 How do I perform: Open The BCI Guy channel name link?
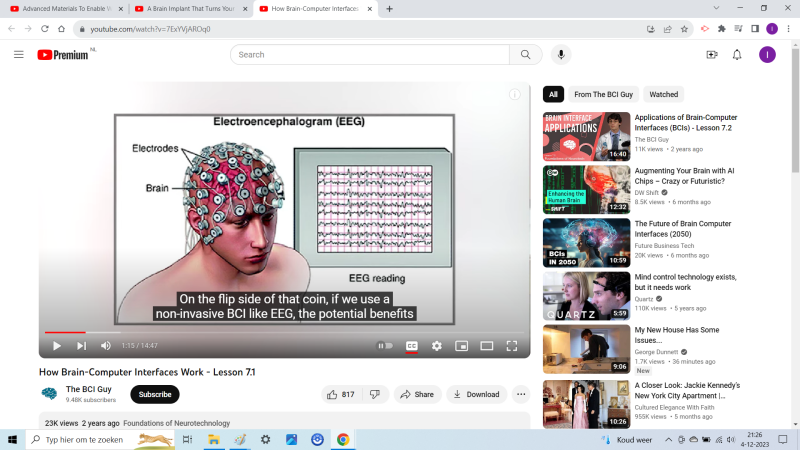(88, 389)
